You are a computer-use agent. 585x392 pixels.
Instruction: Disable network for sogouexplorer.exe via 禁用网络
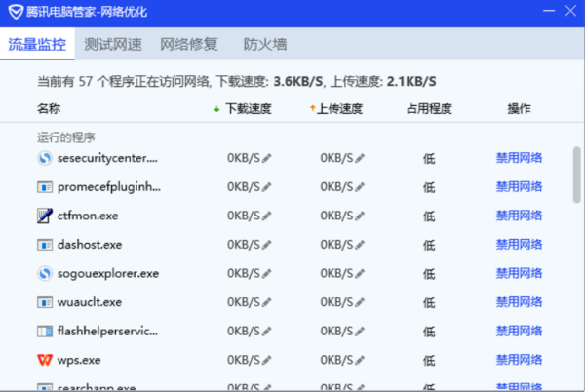click(x=519, y=274)
